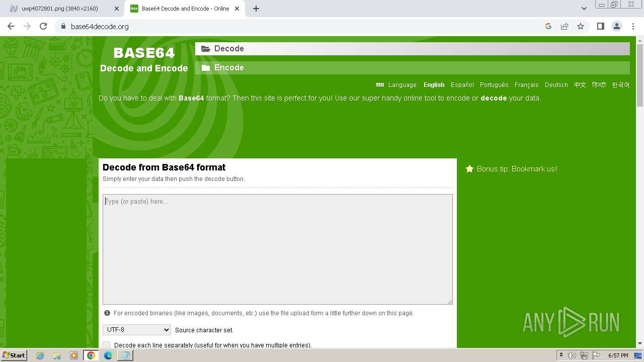Image resolution: width=644 pixels, height=362 pixels.
Task: Switch to Base64 Decode and Encode tab
Action: (185, 9)
